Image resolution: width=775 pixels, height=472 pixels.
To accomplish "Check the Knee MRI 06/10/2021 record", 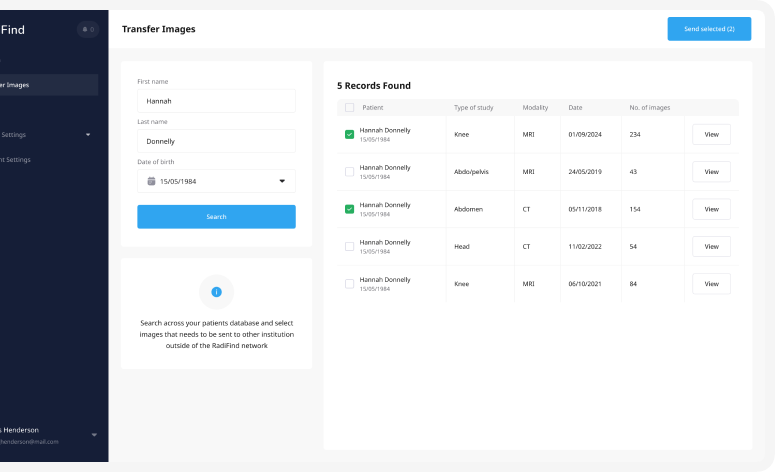I will coord(349,284).
